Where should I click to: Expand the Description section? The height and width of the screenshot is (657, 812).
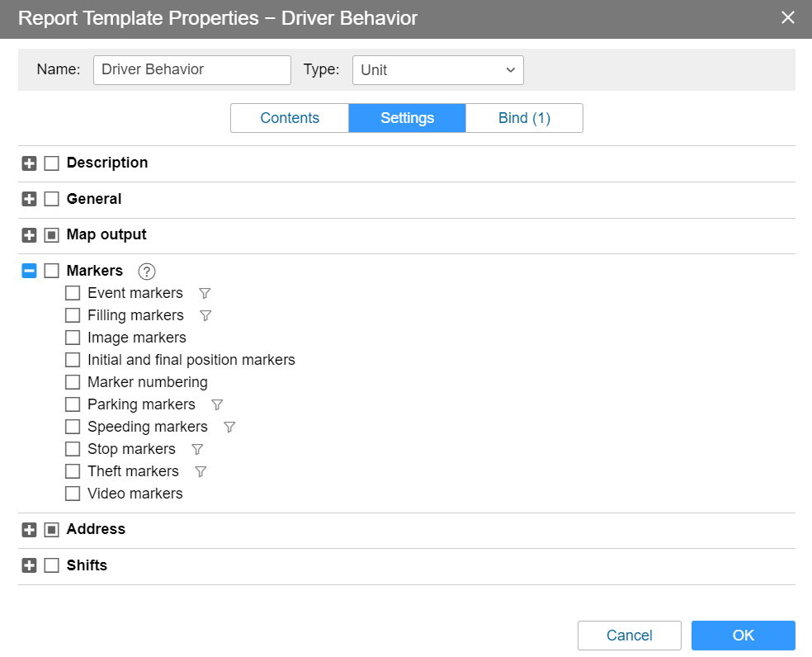click(x=29, y=163)
